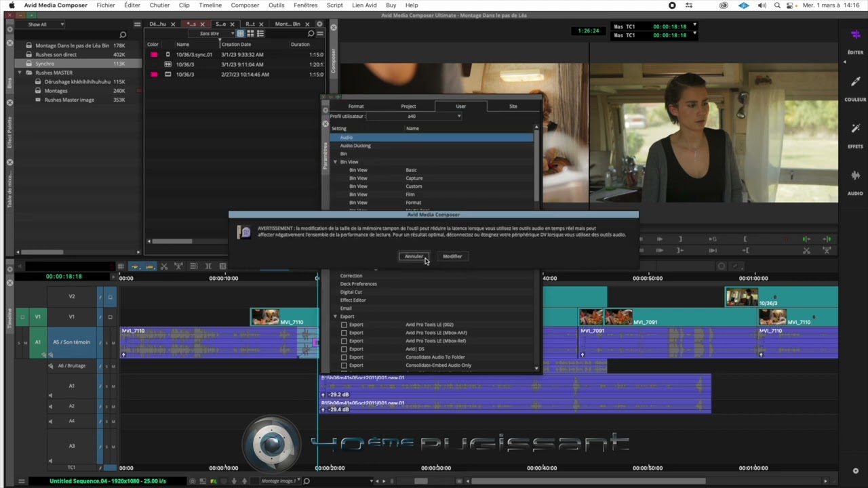The width and height of the screenshot is (868, 488).
Task: Click the timeline zoom slider at the bottom
Action: coord(420,481)
